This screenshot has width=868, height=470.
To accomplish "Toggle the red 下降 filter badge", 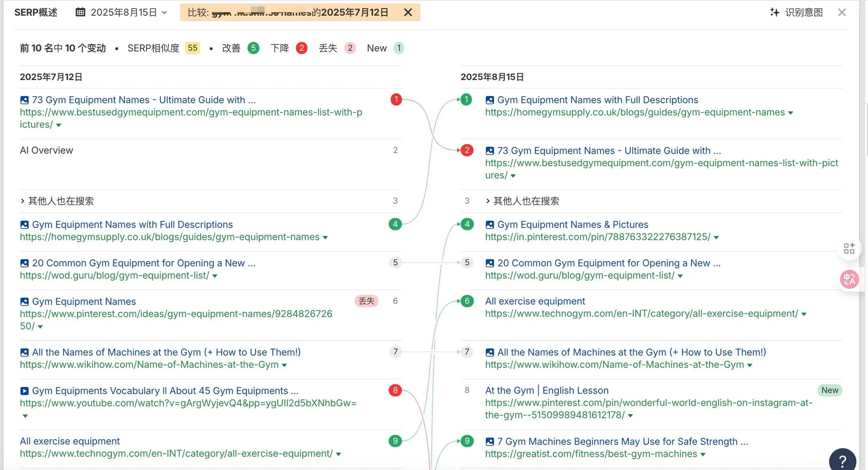I will click(x=301, y=48).
